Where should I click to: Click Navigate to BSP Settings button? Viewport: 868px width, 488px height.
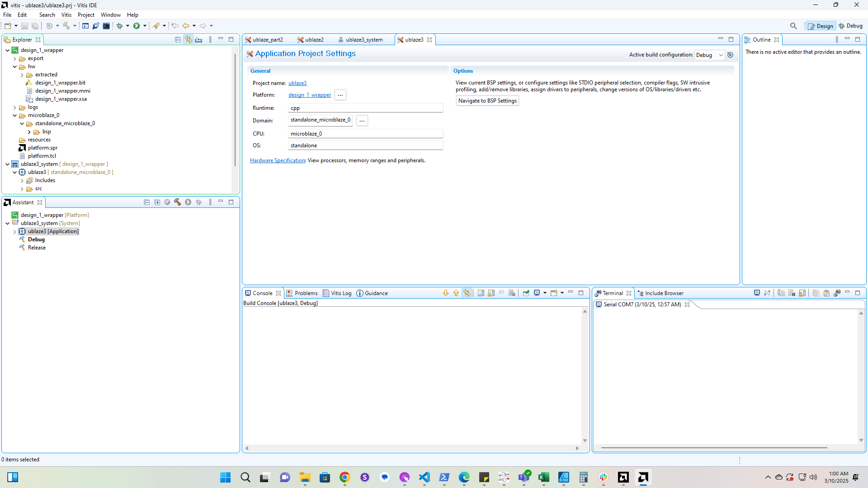[487, 101]
